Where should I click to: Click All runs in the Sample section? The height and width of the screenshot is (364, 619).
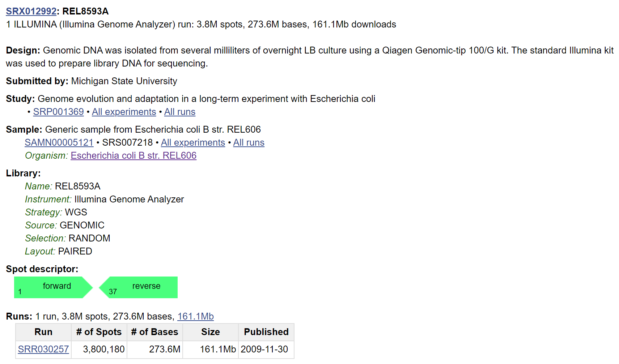(x=249, y=143)
